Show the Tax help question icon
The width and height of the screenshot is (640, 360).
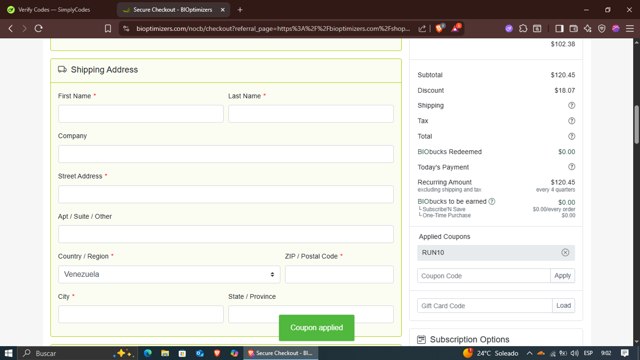click(x=571, y=121)
